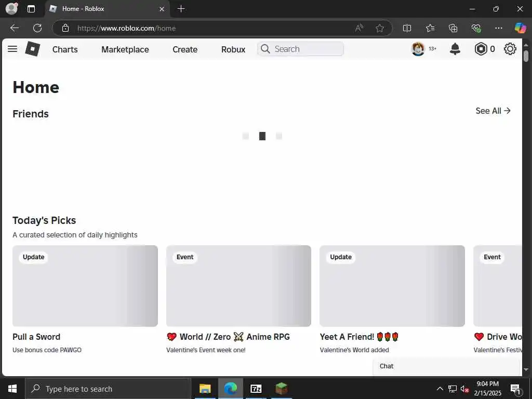Viewport: 532px width, 399px height.
Task: View site information lock icon
Action: point(65,28)
